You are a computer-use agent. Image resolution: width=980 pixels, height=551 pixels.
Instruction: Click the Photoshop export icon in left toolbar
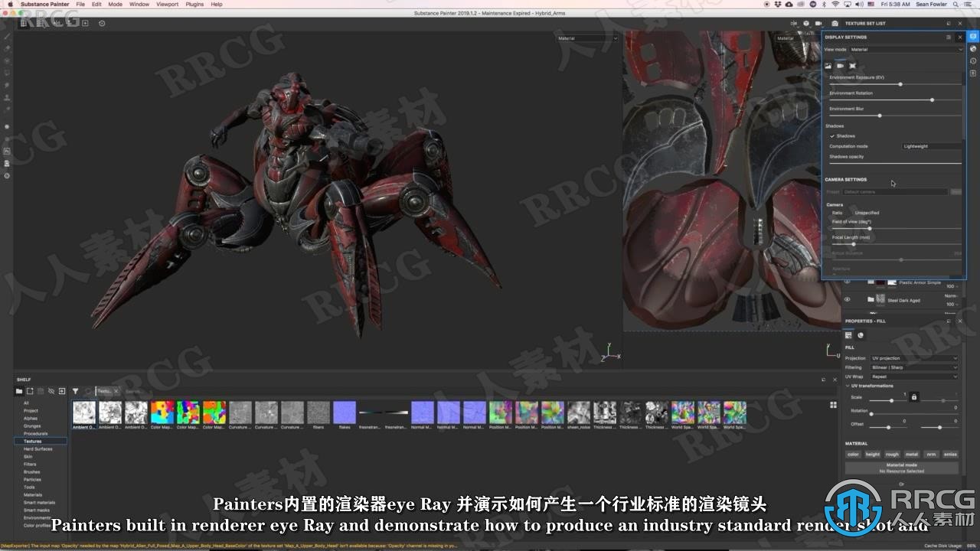[x=7, y=152]
